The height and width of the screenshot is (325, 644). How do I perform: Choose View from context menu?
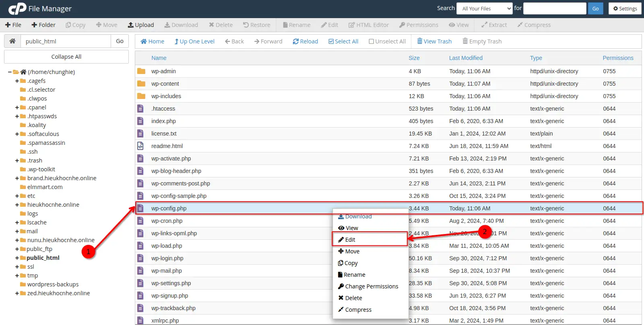[x=348, y=228]
